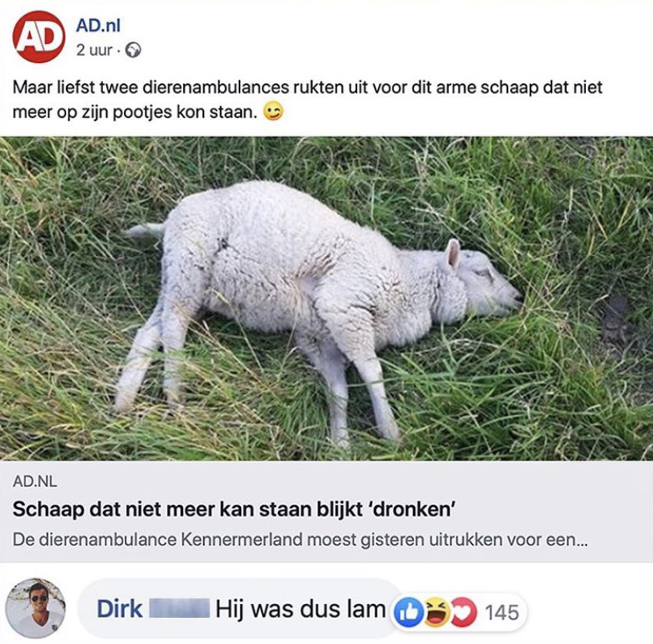Viewport: 653px width, 644px height.
Task: Open the sheep photo link preview
Action: [x=326, y=298]
